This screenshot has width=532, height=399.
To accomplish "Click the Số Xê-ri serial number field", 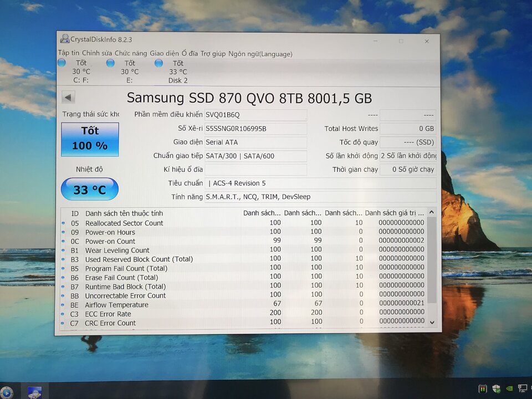I will pyautogui.click(x=256, y=129).
